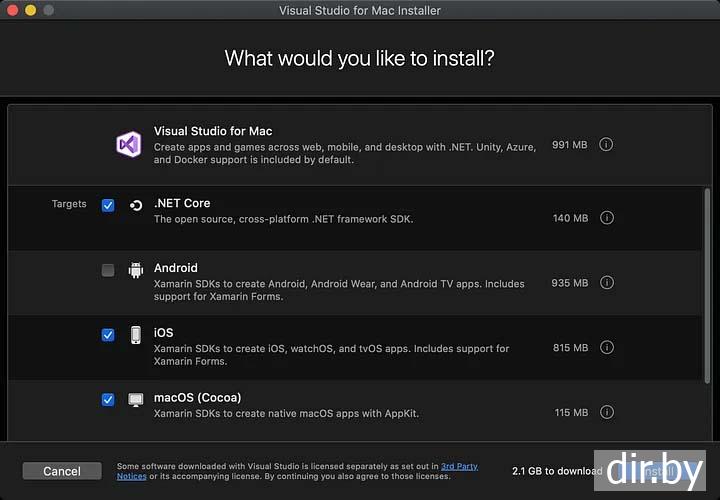Open the 3rd Party Notices link

(x=459, y=466)
